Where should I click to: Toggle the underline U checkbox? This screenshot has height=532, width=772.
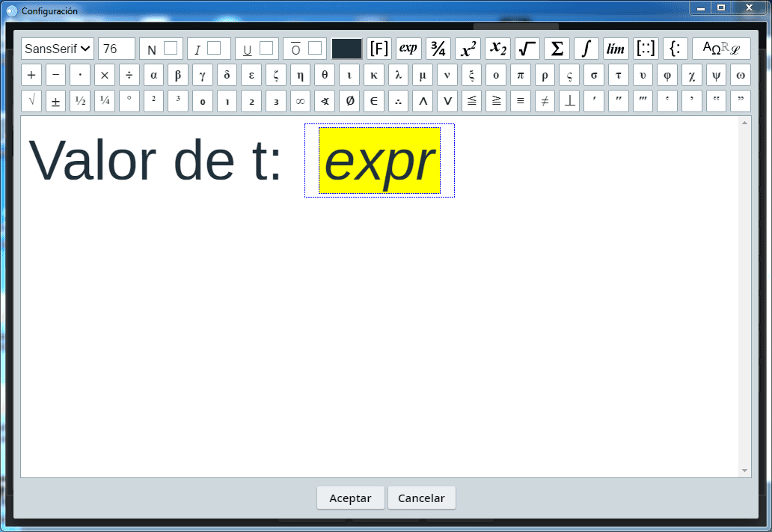(x=266, y=49)
